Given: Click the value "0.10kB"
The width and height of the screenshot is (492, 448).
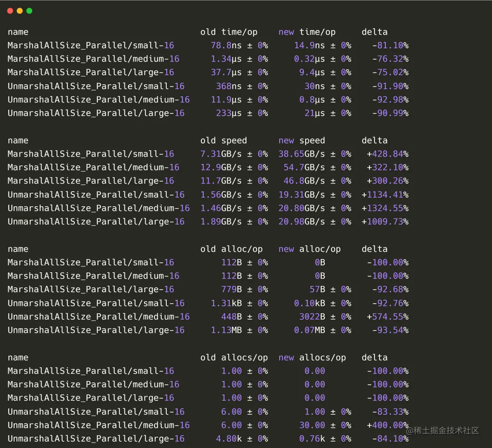Looking at the screenshot, I should (309, 303).
